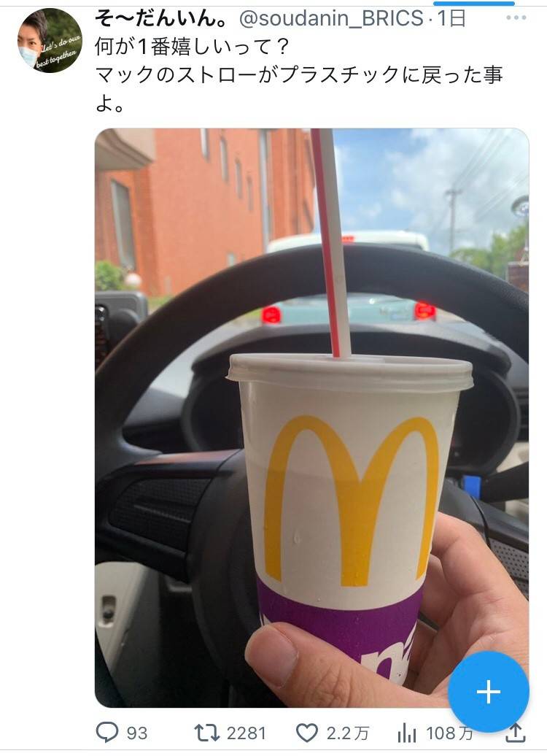Retweet using the arrows icon
Screen dimensions: 547x756
[206, 733]
